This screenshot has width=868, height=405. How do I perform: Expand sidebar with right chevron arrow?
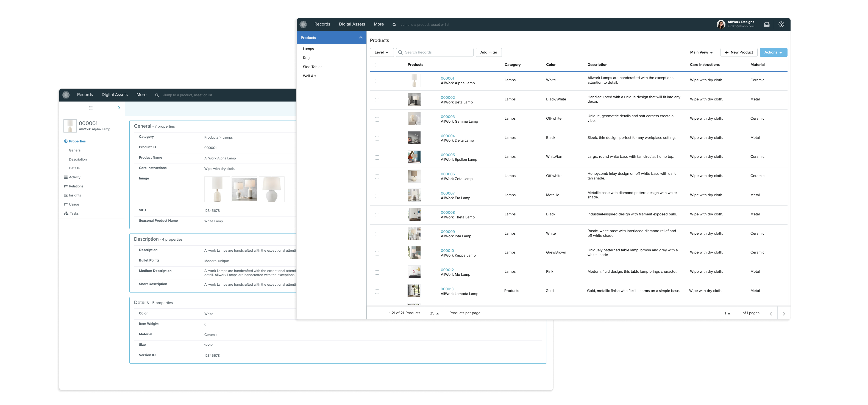119,108
